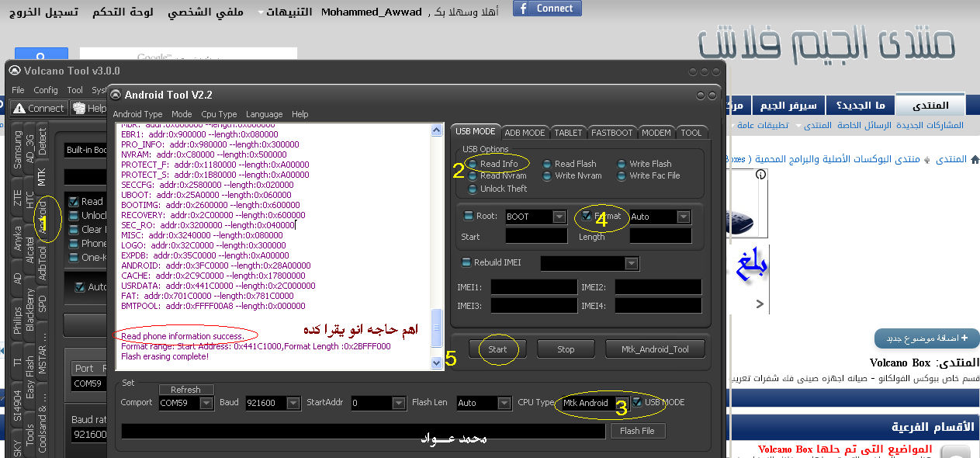Open the CPU Type Mtk Android dropdown
Viewport: 980px width, 458px height.
tap(622, 403)
